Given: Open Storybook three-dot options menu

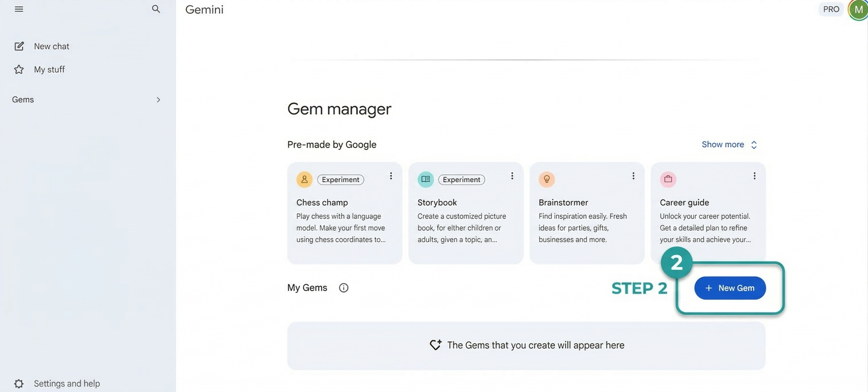Looking at the screenshot, I should (x=512, y=176).
